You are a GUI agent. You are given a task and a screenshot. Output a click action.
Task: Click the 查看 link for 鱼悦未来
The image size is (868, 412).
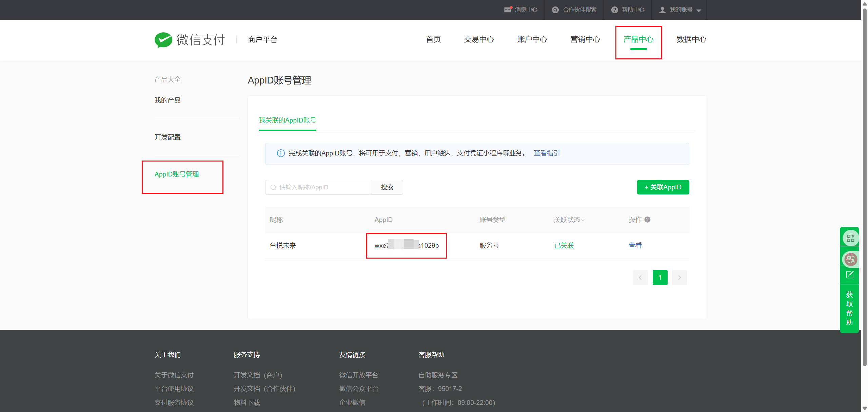635,245
